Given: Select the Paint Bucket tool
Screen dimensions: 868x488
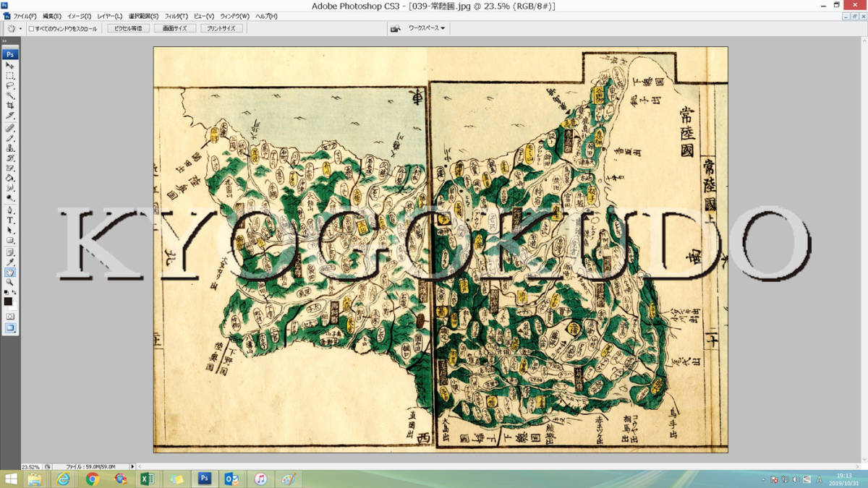Looking at the screenshot, I should pyautogui.click(x=10, y=178).
